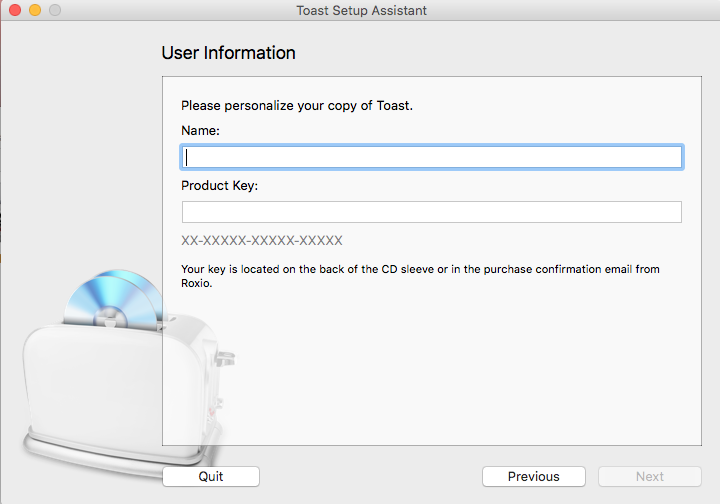Focus the Name text field
Screen dimensions: 720x504
point(431,157)
